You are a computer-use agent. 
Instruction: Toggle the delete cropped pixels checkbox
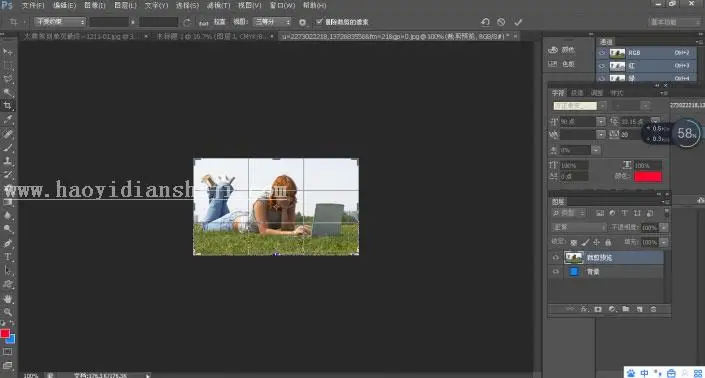pos(319,22)
